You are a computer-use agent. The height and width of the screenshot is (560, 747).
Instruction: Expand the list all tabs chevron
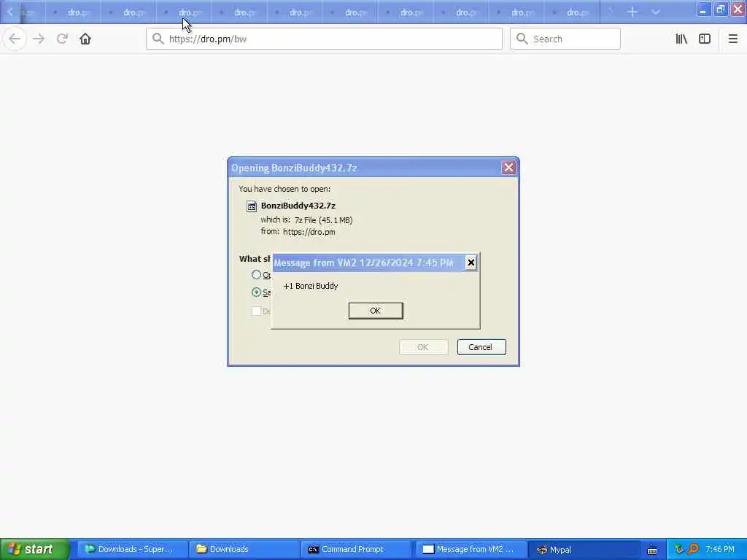656,12
